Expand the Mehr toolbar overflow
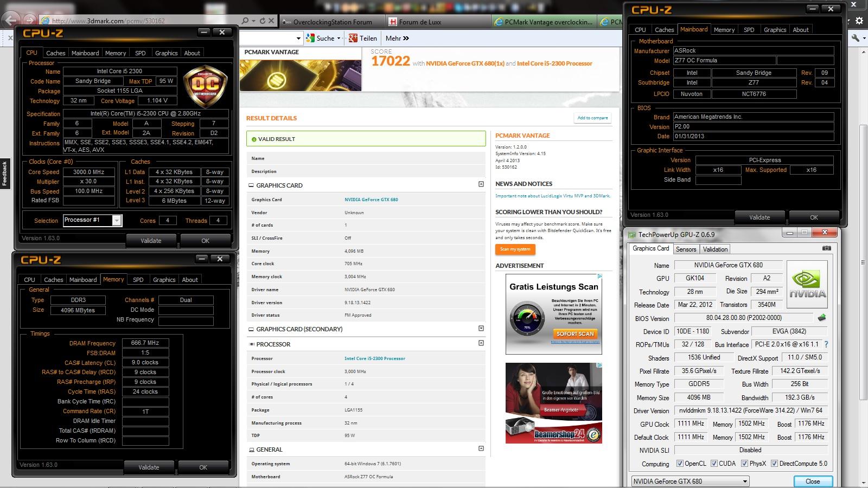The height and width of the screenshot is (488, 868). (397, 38)
